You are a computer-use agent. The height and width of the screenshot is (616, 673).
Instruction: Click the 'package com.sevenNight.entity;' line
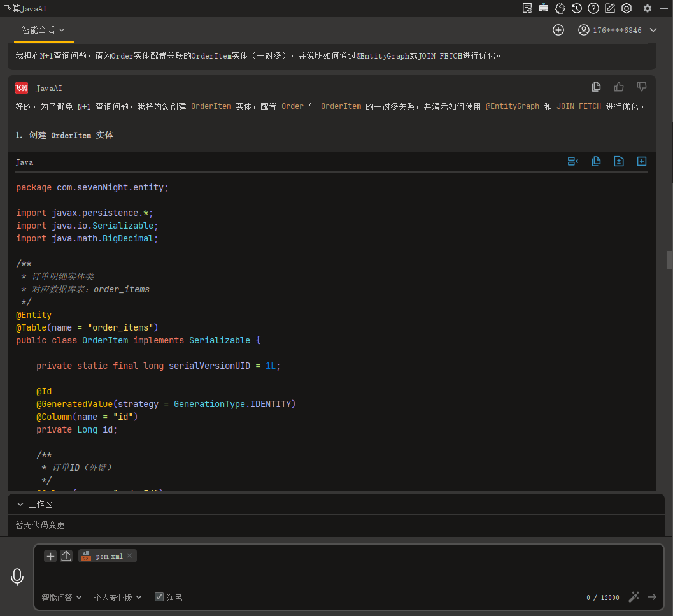92,188
